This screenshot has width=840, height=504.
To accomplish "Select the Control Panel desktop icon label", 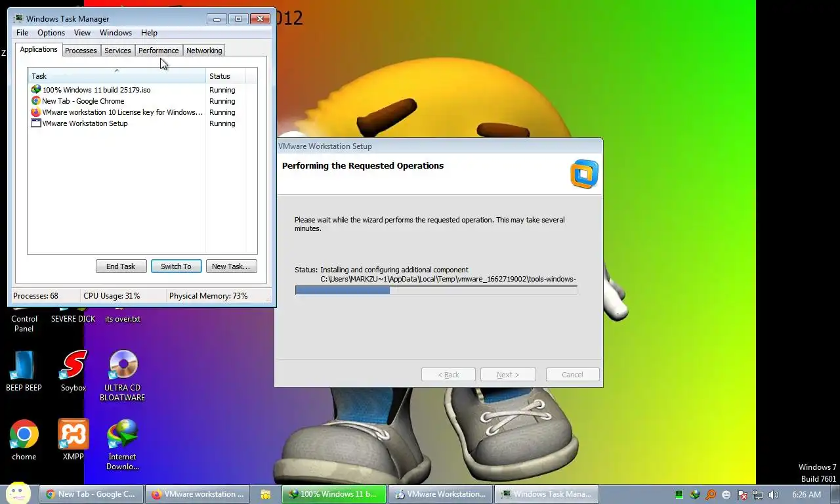I will (24, 324).
